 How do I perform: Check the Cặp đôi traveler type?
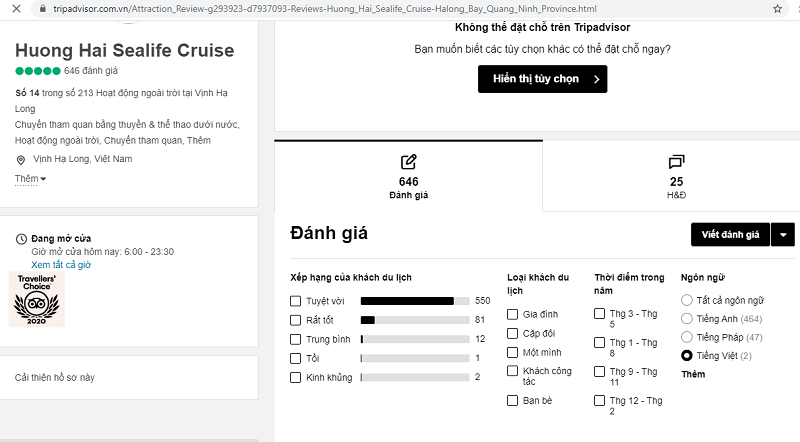click(512, 333)
